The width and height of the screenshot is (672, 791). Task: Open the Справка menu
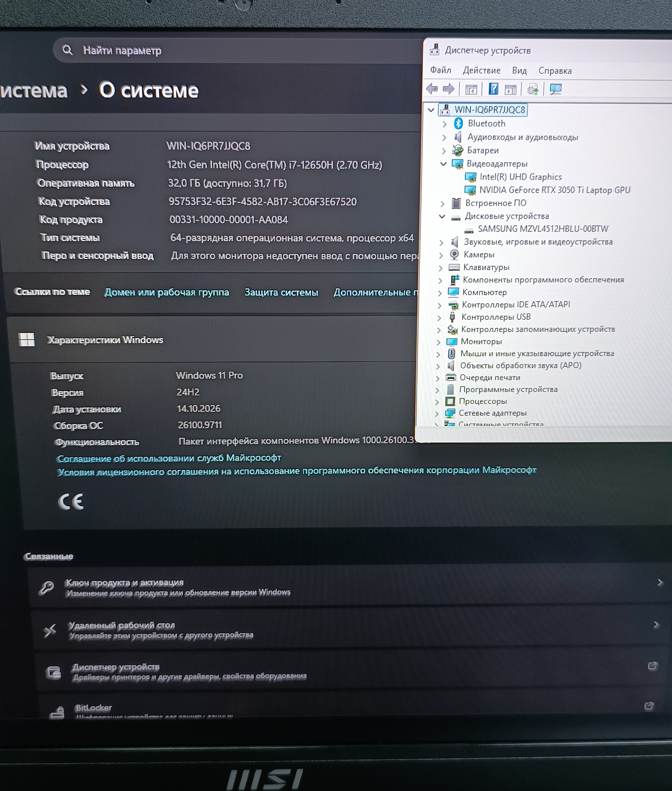click(555, 71)
